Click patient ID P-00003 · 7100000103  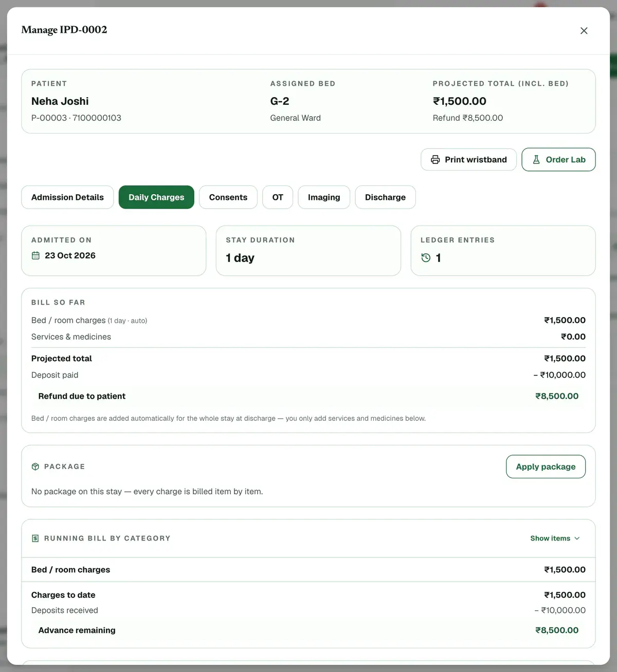[x=76, y=118]
